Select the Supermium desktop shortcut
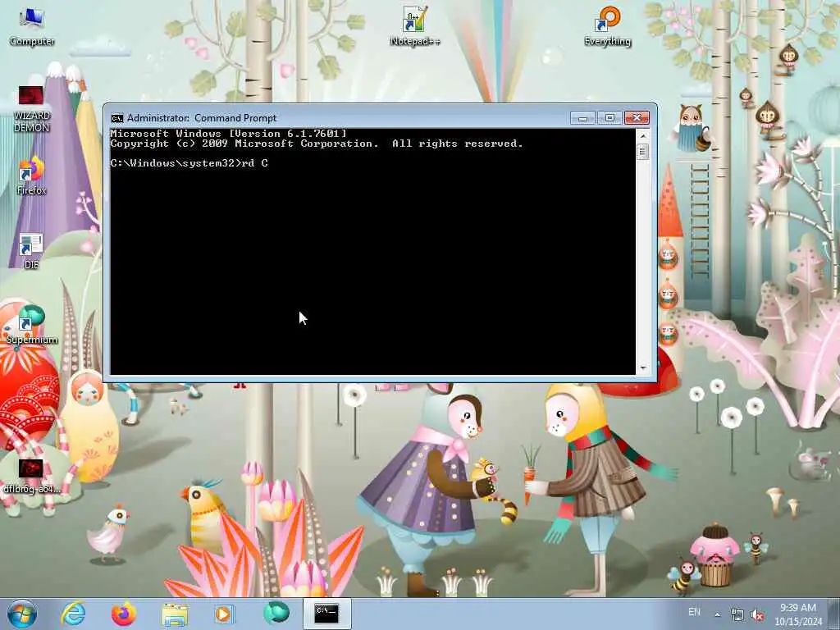Viewport: 840px width, 630px height. click(32, 325)
